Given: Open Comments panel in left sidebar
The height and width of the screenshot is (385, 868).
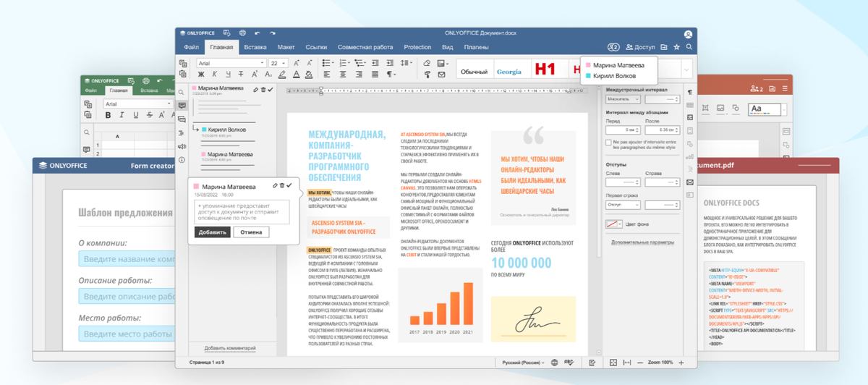Looking at the screenshot, I should [182, 106].
